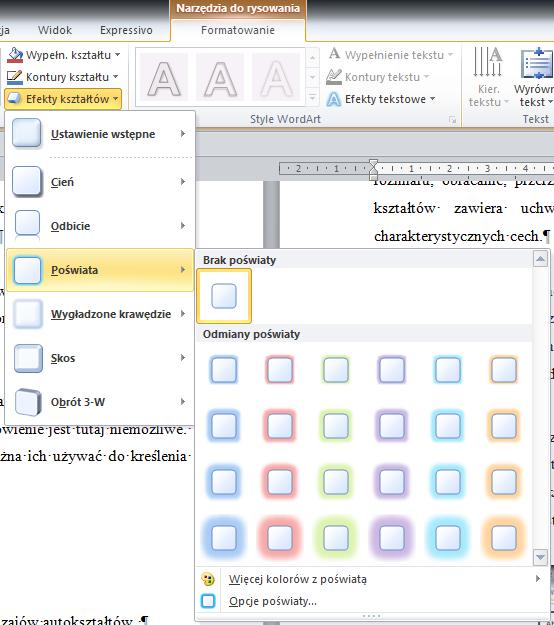554x625 pixels.
Task: Choose the Brak poświaty no-glow thumbnail
Action: [x=224, y=296]
